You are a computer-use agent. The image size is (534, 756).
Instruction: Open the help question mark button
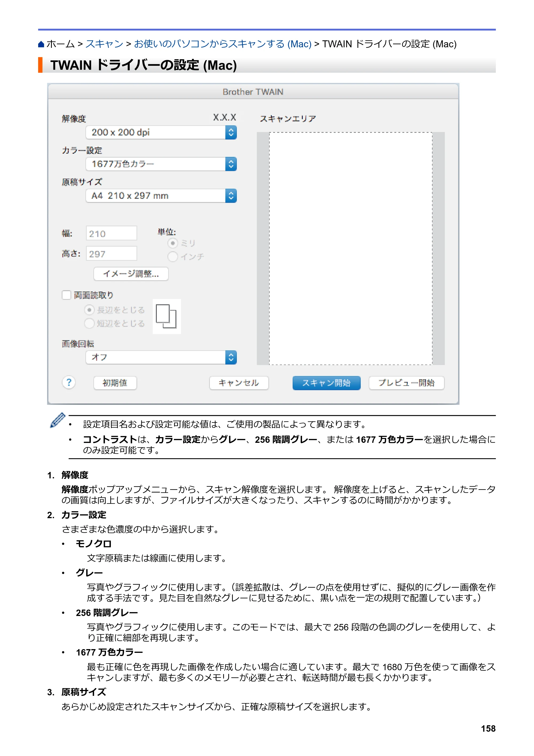(69, 383)
